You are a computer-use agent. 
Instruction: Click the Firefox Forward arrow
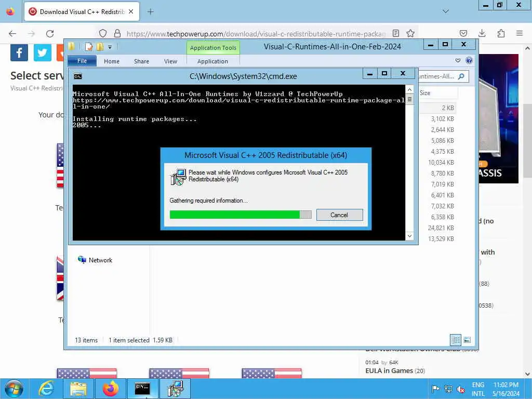pyautogui.click(x=31, y=33)
